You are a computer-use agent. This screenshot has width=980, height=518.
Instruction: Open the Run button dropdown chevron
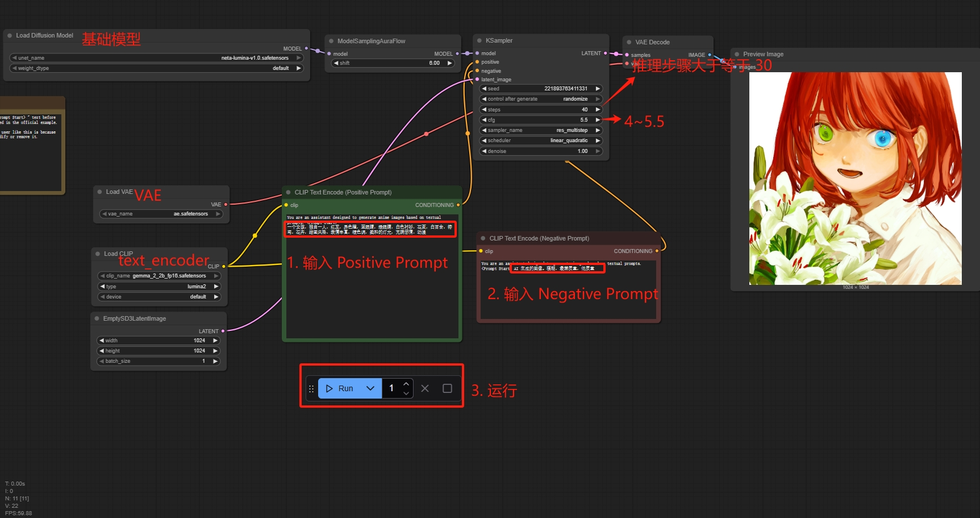tap(370, 388)
